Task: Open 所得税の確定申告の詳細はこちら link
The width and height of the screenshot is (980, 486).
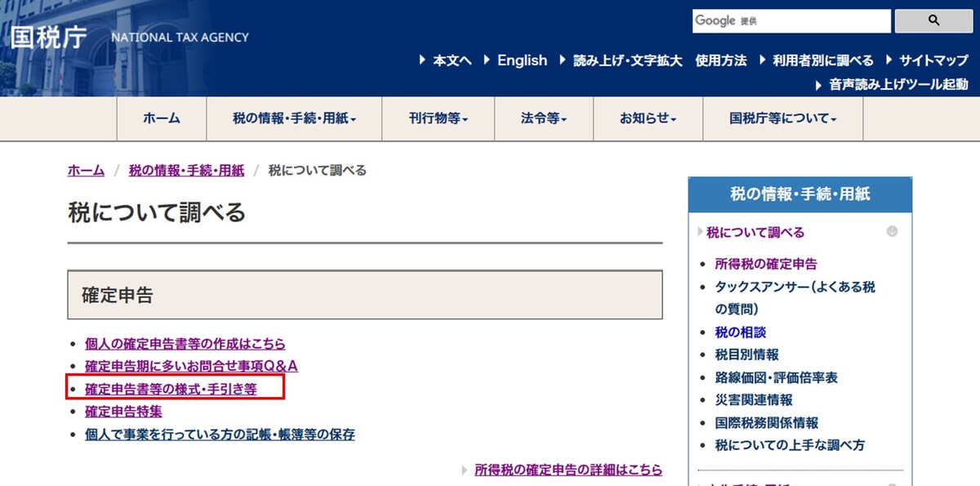Action: click(x=568, y=470)
